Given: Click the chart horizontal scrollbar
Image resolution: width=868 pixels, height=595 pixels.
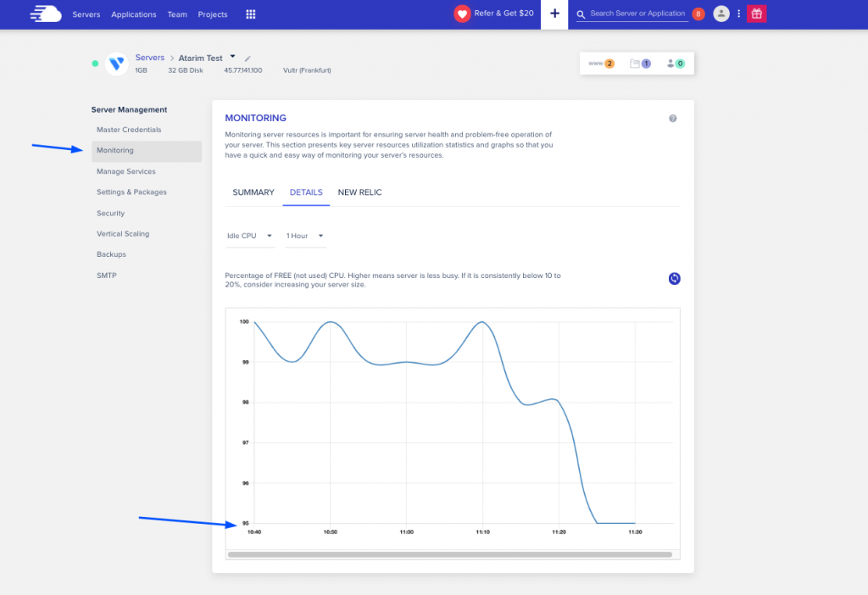Looking at the screenshot, I should pos(449,554).
